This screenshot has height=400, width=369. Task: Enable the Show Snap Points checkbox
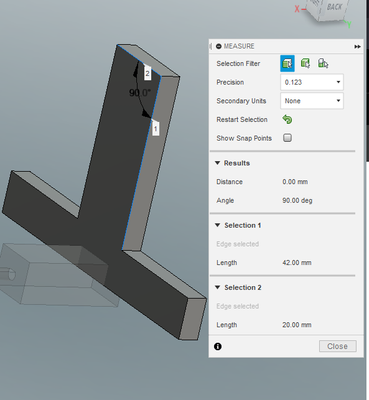click(x=288, y=138)
